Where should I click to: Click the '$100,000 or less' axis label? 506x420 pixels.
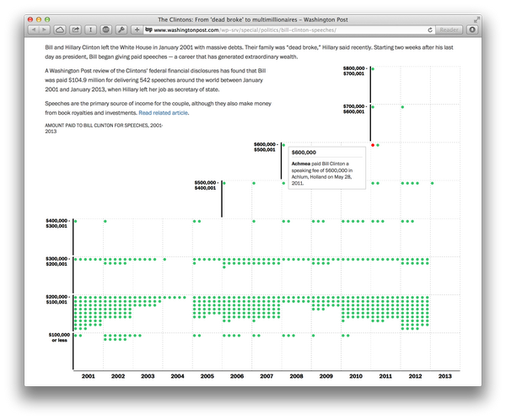(x=59, y=337)
